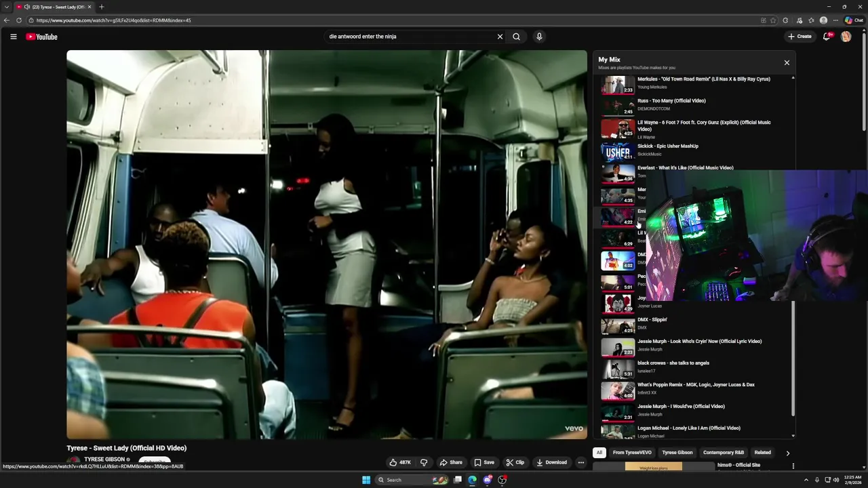
Task: Clear the search box with the X
Action: tap(500, 37)
